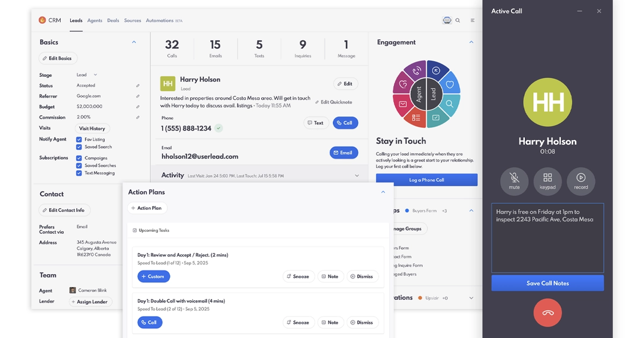Viewport: 644px width, 338px height.
Task: Click Edit Contact Info button
Action: tap(65, 210)
